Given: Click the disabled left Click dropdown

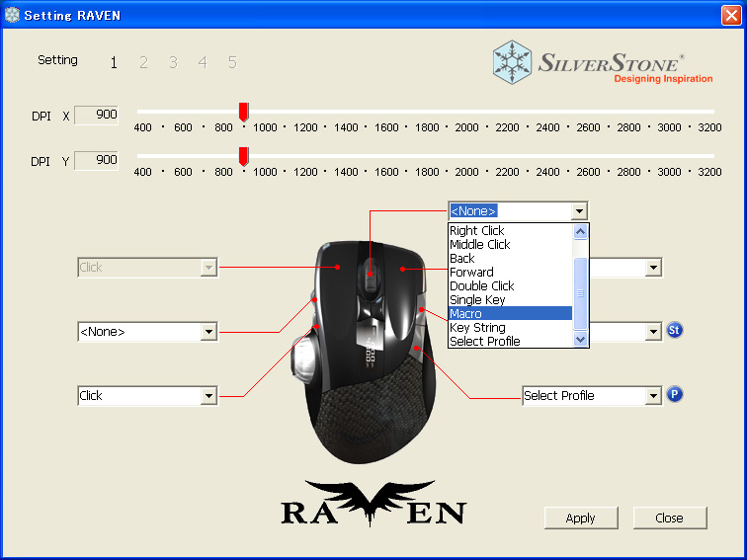Looking at the screenshot, I should click(147, 267).
